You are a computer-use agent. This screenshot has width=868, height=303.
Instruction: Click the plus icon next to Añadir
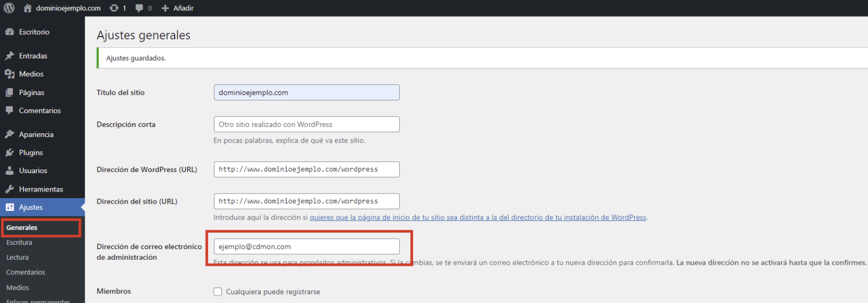tap(165, 8)
